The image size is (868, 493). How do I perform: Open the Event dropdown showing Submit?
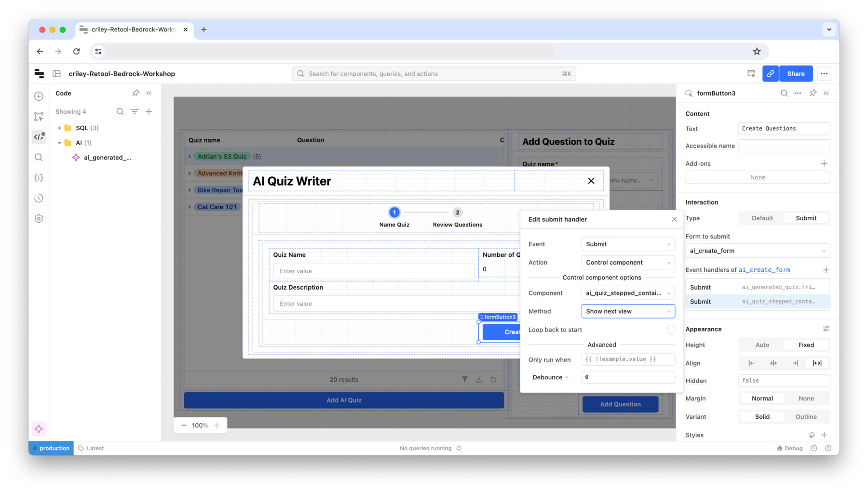tap(628, 244)
